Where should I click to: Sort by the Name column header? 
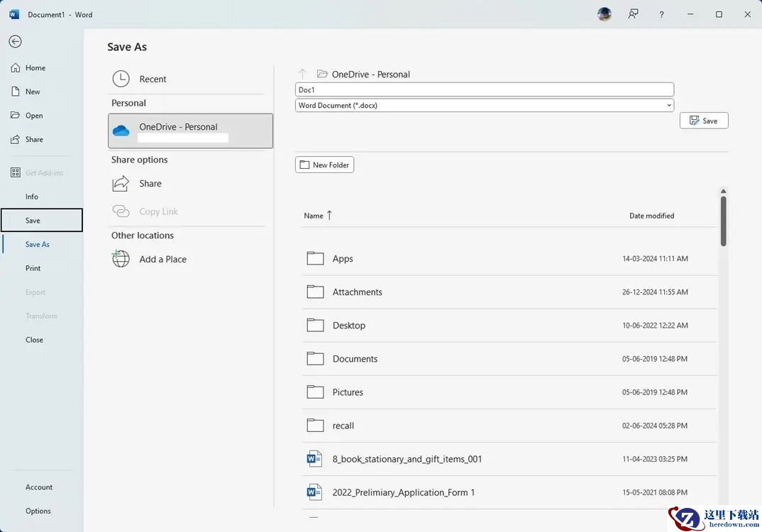pos(314,216)
